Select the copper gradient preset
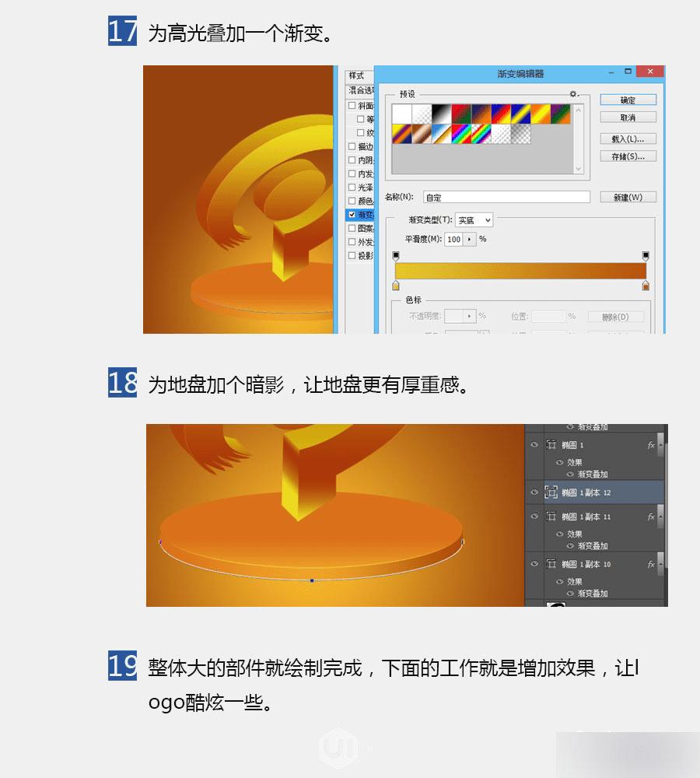 point(422,134)
